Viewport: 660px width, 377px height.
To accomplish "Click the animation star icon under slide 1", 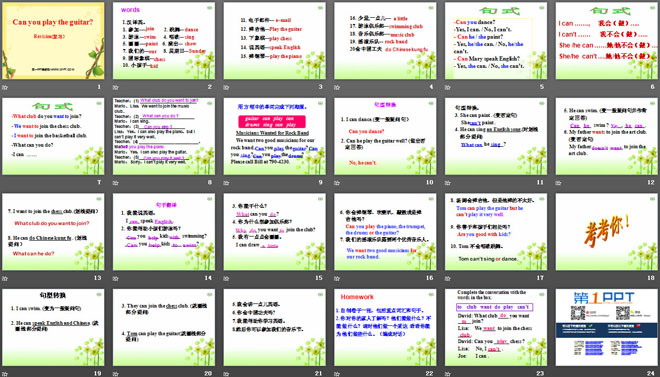I will [5, 88].
